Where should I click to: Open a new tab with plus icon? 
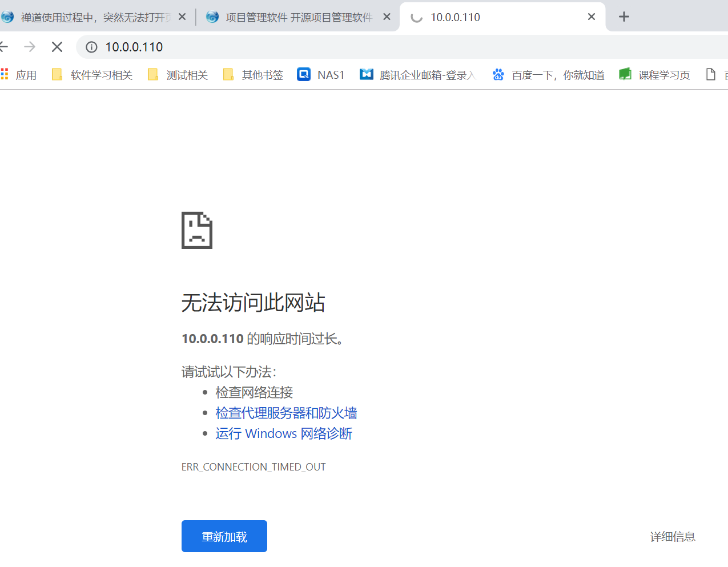624,17
